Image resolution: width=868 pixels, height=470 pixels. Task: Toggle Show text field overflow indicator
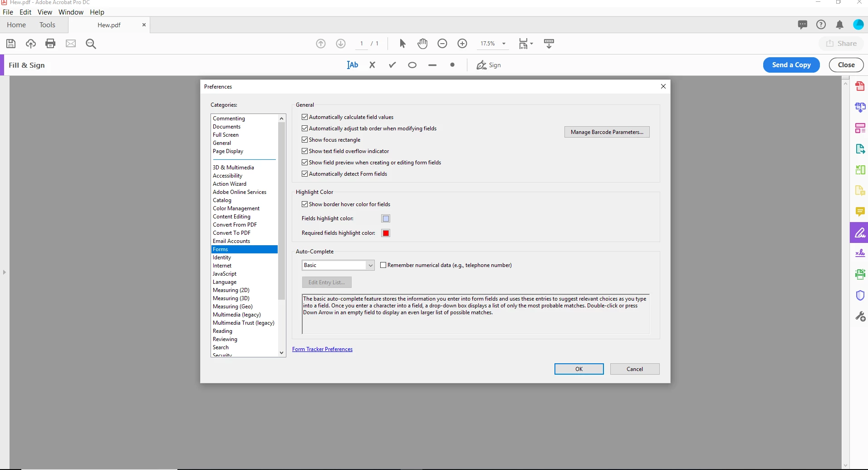(x=305, y=151)
